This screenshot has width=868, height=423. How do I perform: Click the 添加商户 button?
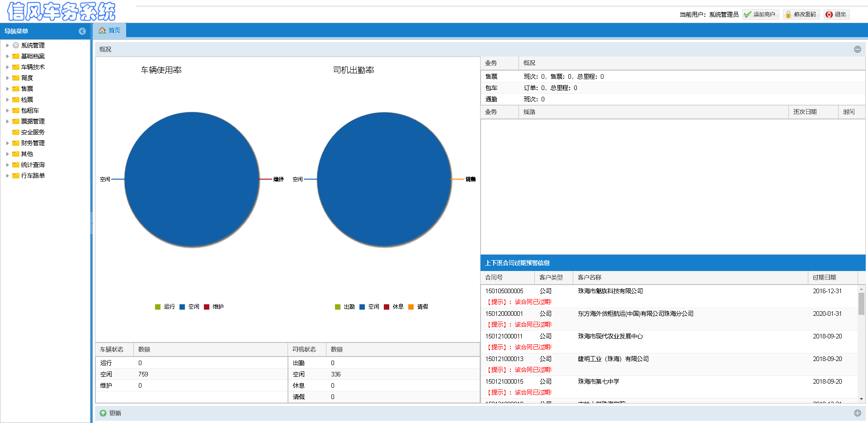point(760,14)
